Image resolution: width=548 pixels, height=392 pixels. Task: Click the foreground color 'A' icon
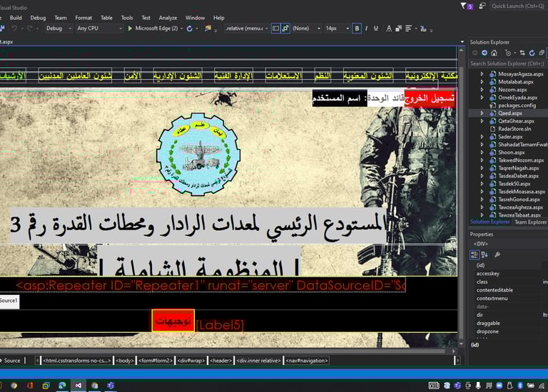tap(389, 29)
